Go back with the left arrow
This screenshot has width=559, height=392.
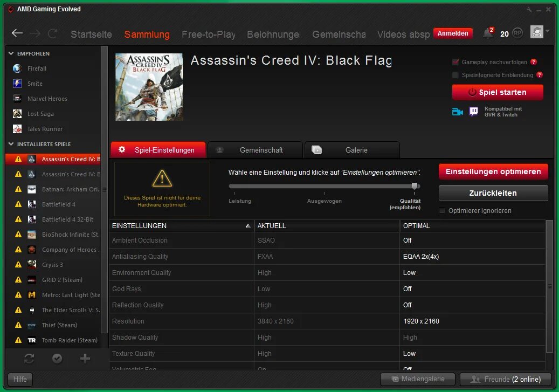[x=17, y=33]
